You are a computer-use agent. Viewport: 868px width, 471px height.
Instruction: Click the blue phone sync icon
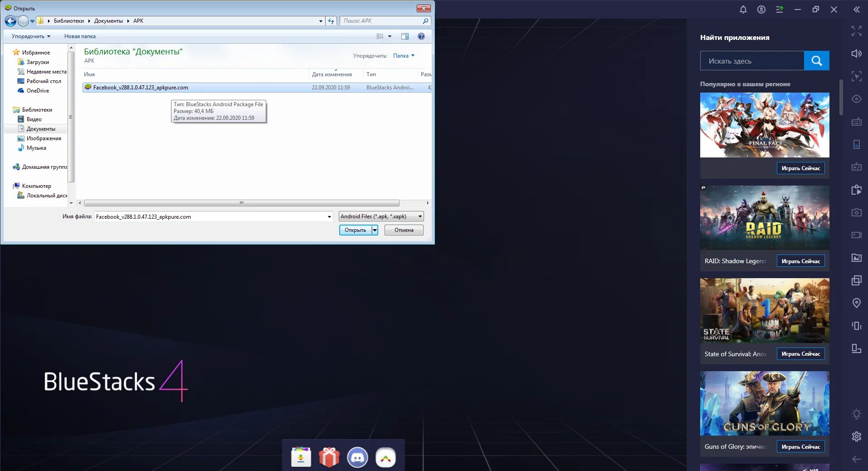click(856, 144)
